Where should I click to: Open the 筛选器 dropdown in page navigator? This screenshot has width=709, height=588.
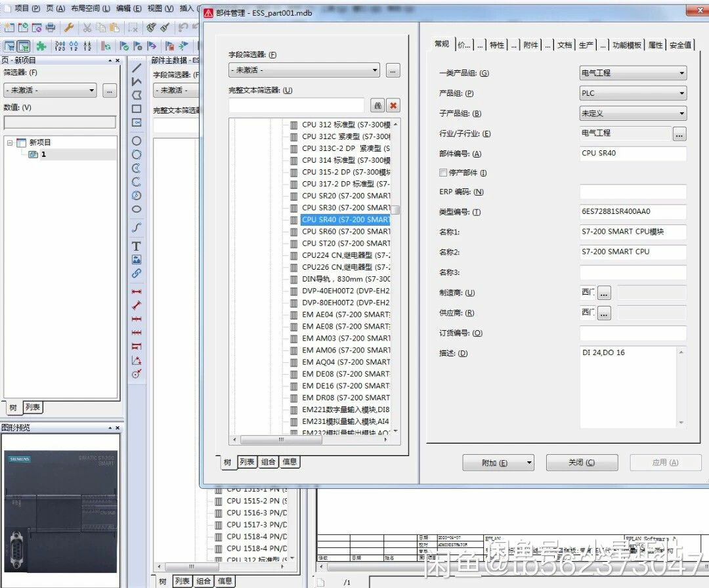coord(50,91)
